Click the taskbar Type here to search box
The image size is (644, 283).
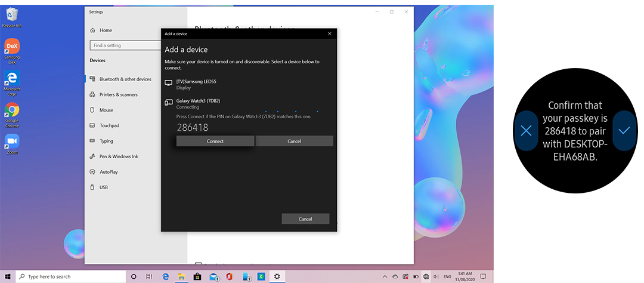pyautogui.click(x=70, y=276)
